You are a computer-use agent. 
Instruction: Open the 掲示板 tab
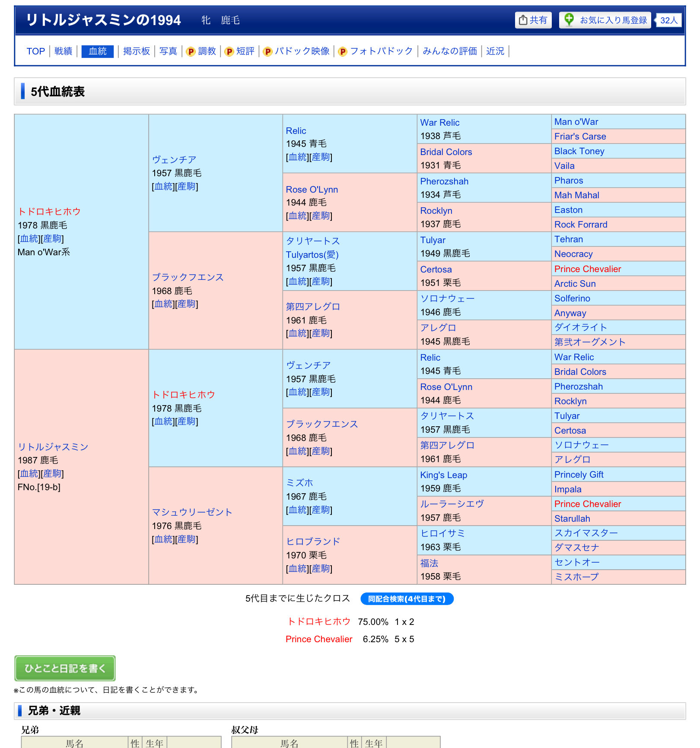coord(137,51)
